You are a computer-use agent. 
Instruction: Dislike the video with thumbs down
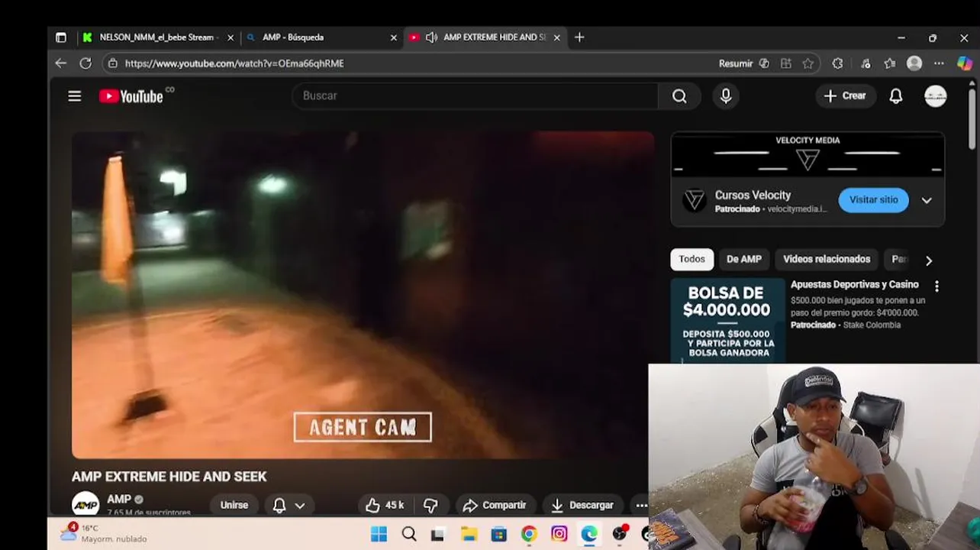click(430, 505)
